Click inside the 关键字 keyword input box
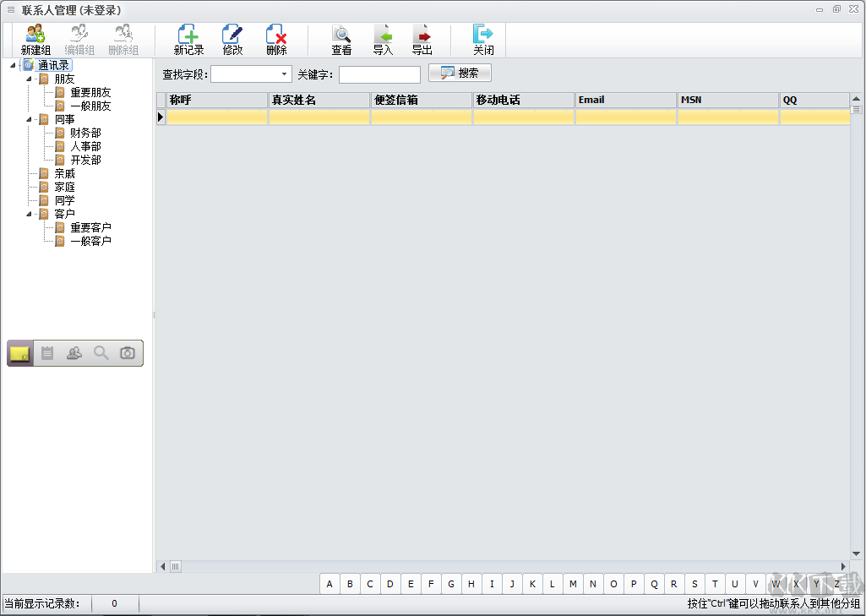 (x=379, y=74)
